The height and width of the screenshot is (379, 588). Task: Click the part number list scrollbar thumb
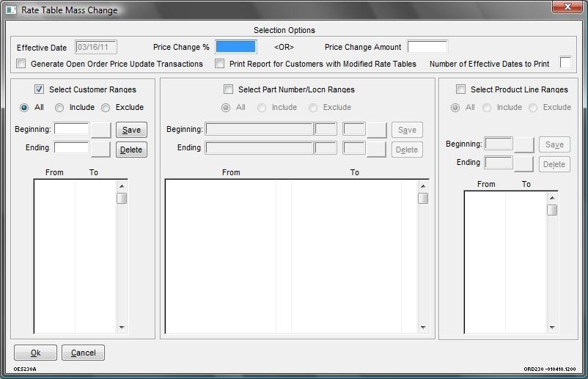(423, 198)
